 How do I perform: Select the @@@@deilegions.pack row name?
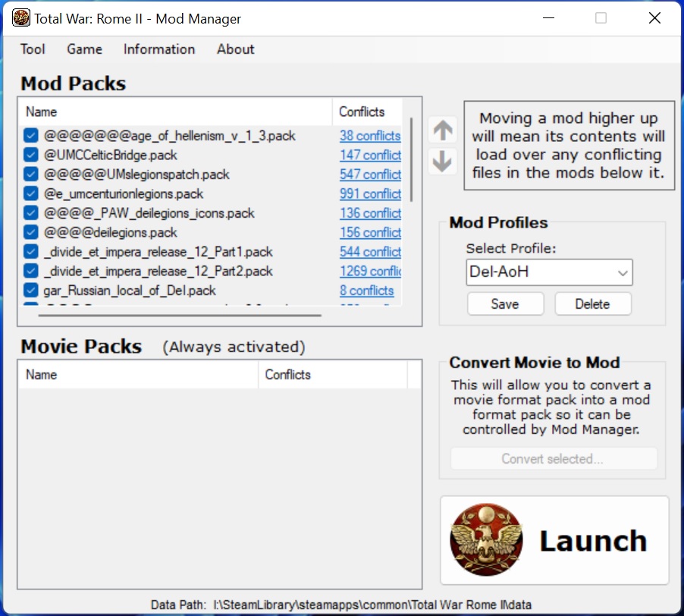(111, 233)
